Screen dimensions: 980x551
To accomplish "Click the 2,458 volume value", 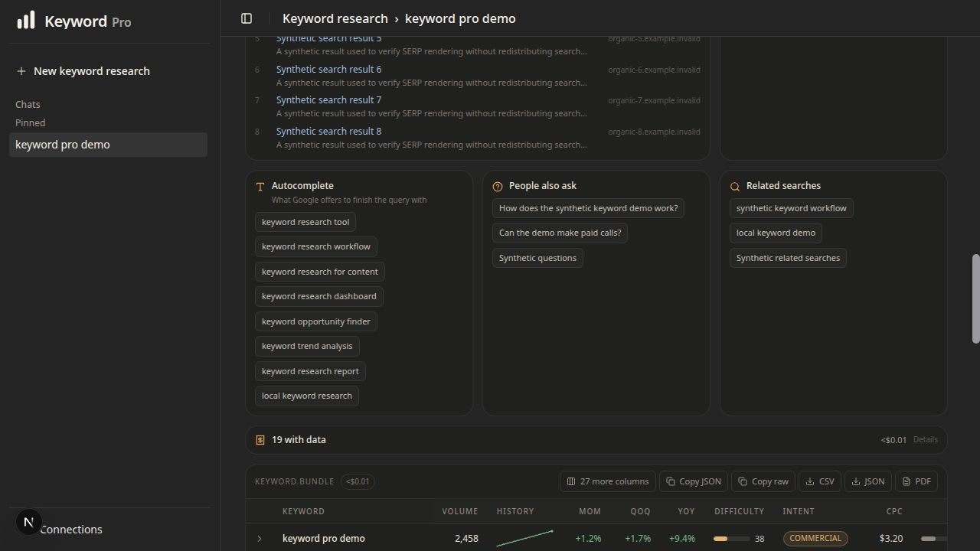I will point(466,539).
